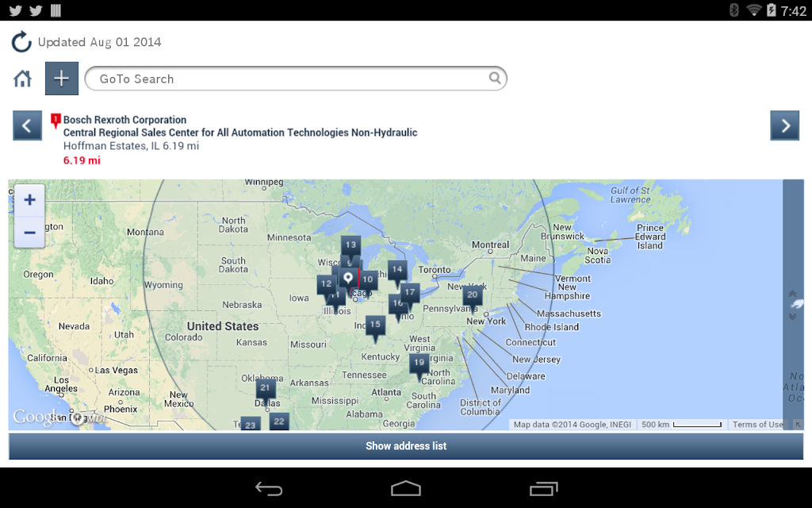The height and width of the screenshot is (508, 812).
Task: Open Terms of Use link
Action: [x=757, y=425]
